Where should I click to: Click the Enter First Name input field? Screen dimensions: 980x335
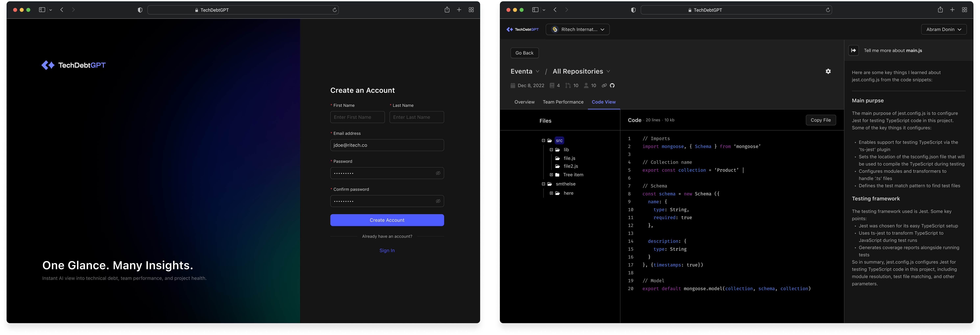357,117
